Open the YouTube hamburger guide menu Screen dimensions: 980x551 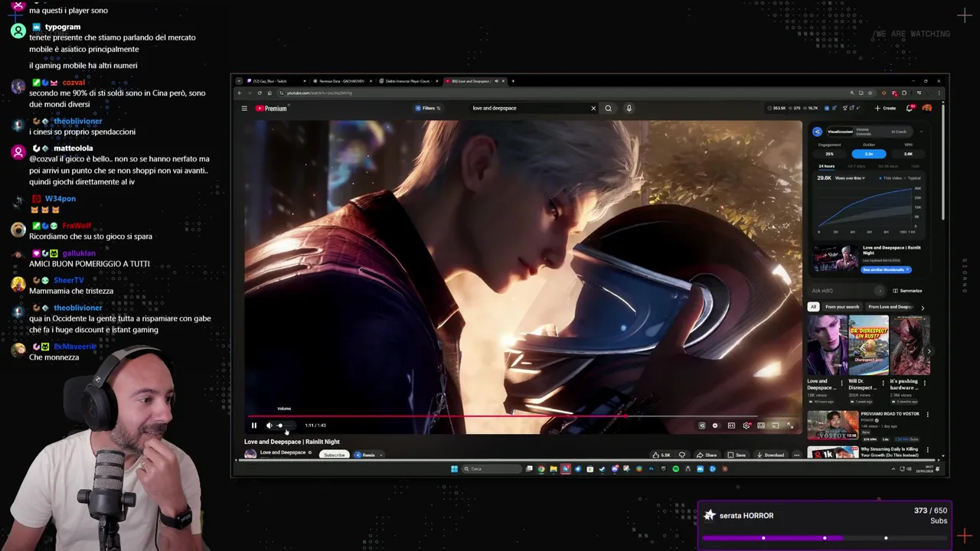coord(244,108)
